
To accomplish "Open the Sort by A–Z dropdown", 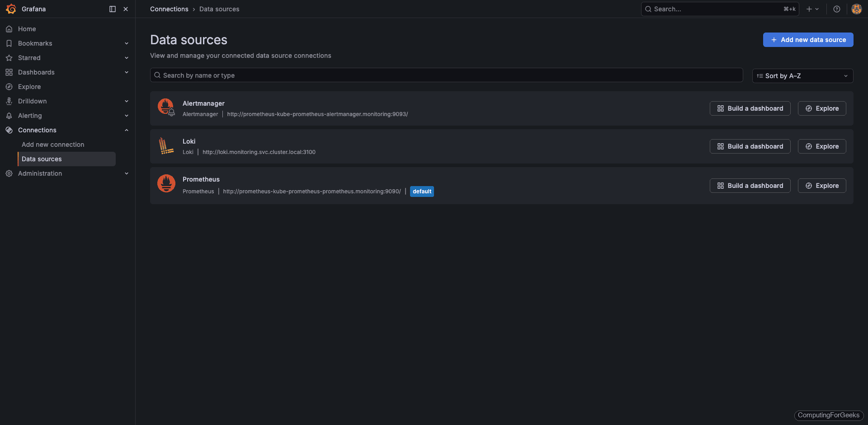I will (802, 75).
